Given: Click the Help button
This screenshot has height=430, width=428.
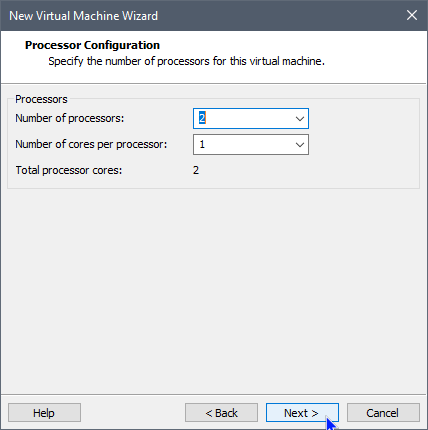Looking at the screenshot, I should (x=44, y=413).
